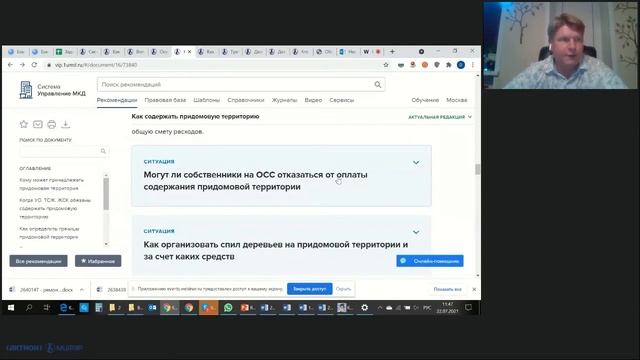Image resolution: width=640 pixels, height=360 pixels.
Task: Open Windows taskbar search
Action: [29, 308]
